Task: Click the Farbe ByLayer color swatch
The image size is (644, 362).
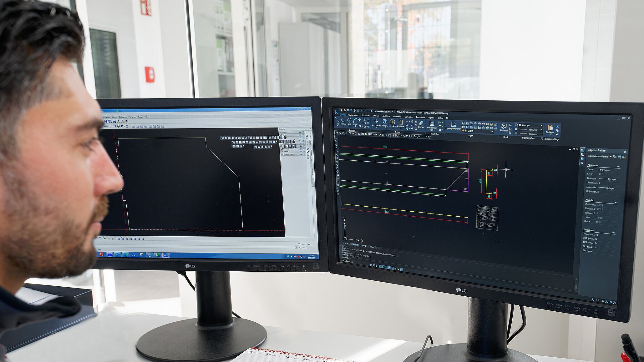Action: (601, 170)
